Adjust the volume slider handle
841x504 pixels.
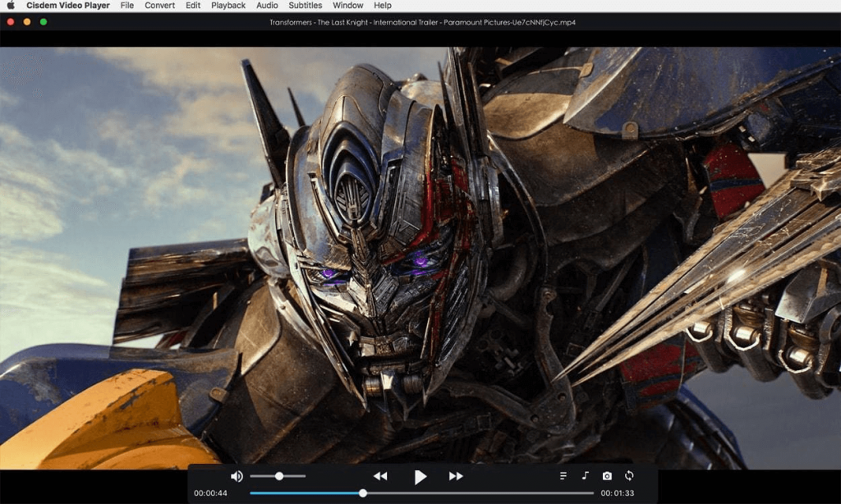(279, 476)
